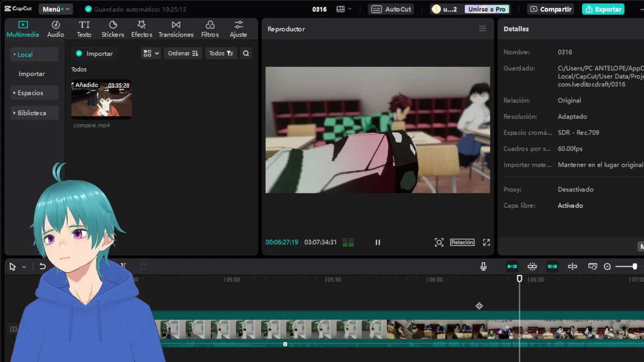Screen dimensions: 644x362
Task: Open the Menú dropdown
Action: tap(55, 9)
